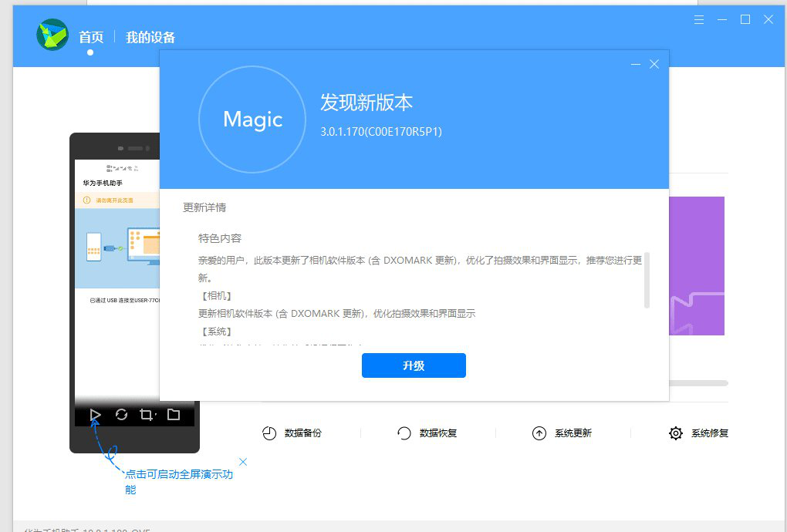Click the HiSuite logo in the header

(52, 35)
